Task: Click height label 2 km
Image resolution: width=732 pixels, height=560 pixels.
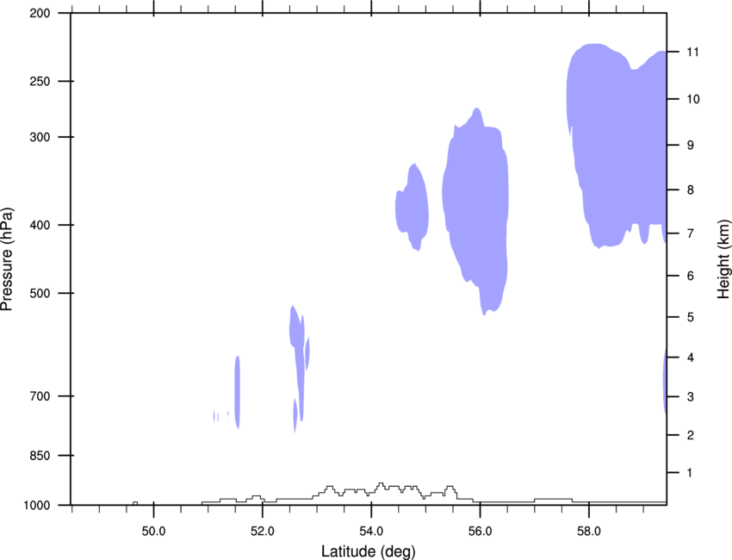Action: pos(691,435)
